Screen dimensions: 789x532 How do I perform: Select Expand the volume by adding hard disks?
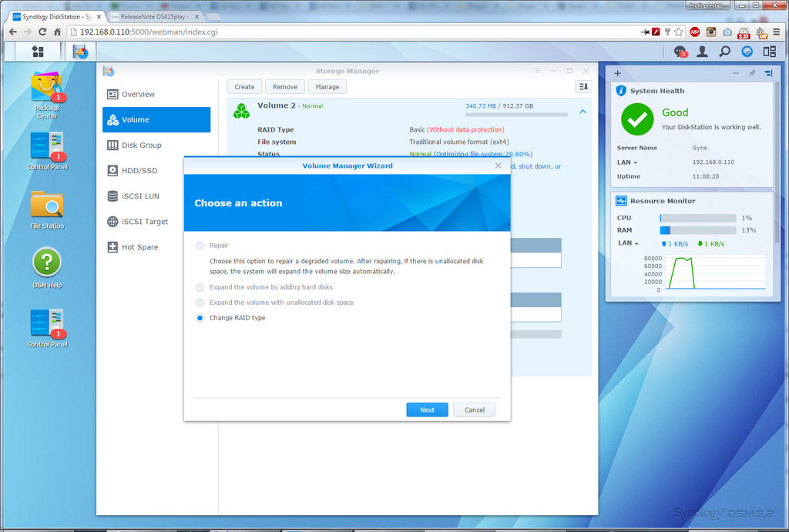click(200, 287)
